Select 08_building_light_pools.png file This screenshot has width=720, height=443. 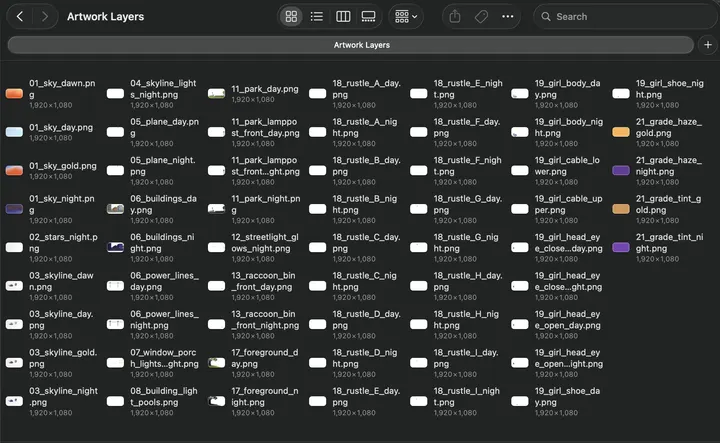point(152,401)
